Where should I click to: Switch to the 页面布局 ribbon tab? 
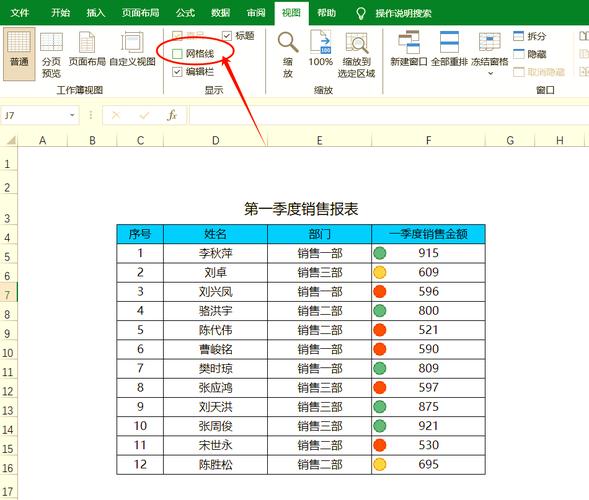tap(140, 13)
